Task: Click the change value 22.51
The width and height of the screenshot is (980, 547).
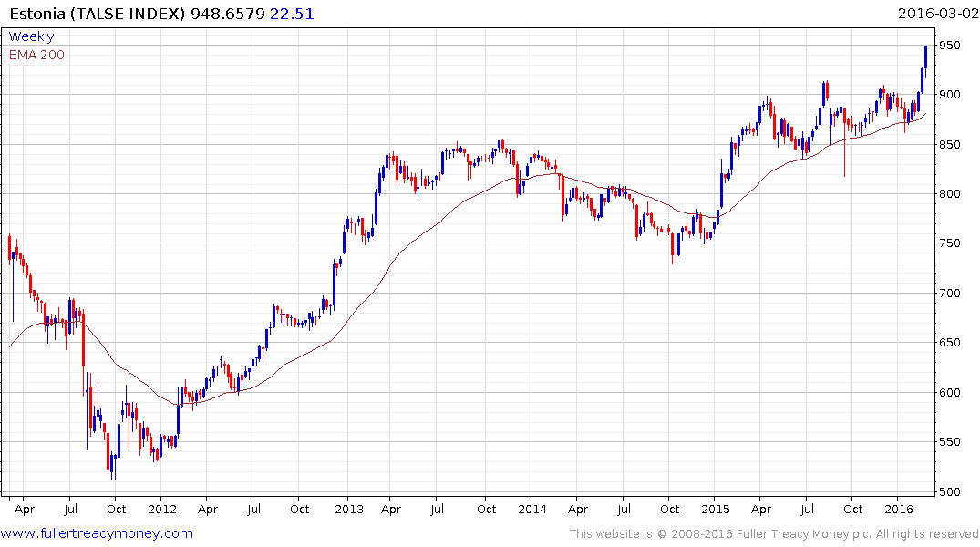Action: click(x=292, y=14)
